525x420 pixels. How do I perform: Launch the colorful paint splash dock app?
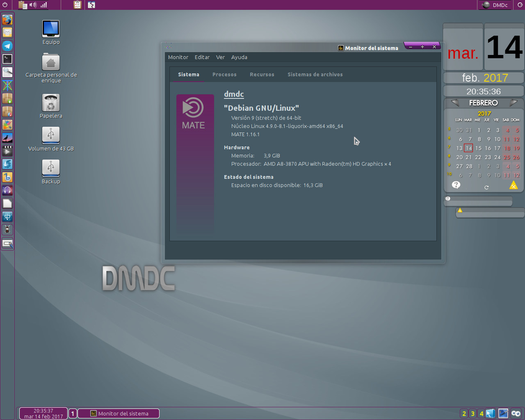click(x=7, y=124)
